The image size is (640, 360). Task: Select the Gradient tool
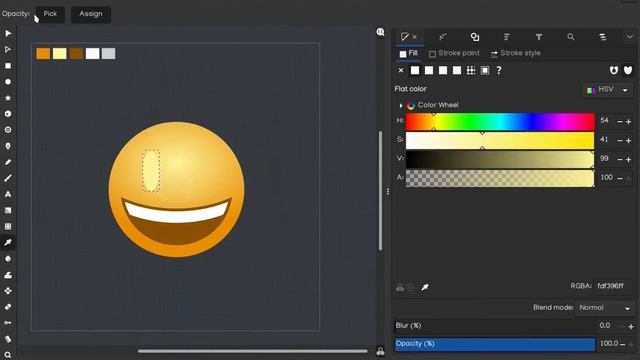tap(8, 210)
